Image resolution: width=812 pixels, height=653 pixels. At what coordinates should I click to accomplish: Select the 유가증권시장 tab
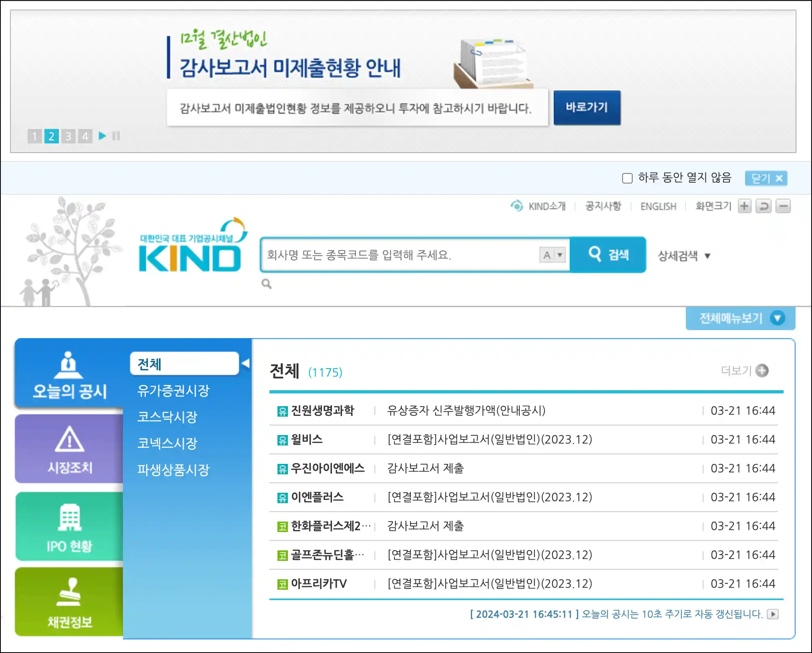pos(173,391)
